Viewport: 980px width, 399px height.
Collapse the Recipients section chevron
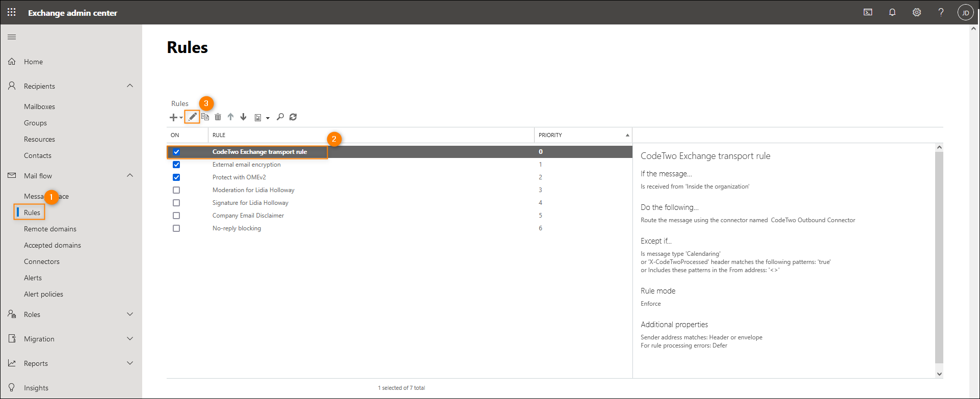130,86
